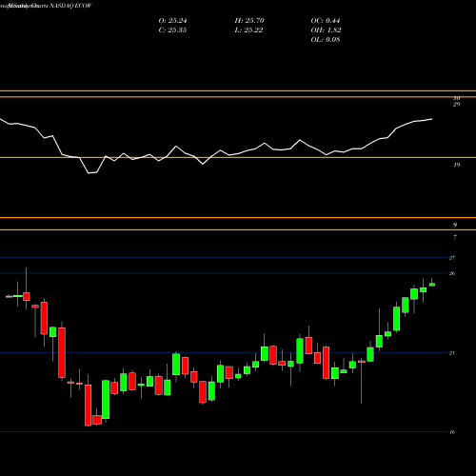Select the high value 'H: 25.70'
The height and width of the screenshot is (476, 476).
point(249,21)
